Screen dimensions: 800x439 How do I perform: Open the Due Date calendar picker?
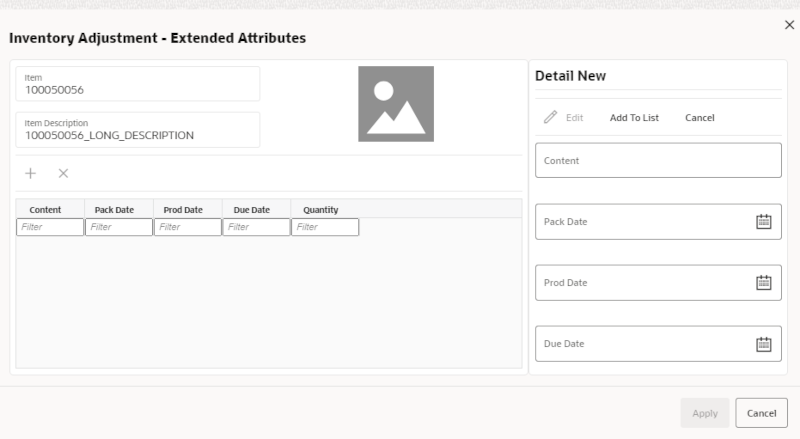point(763,344)
